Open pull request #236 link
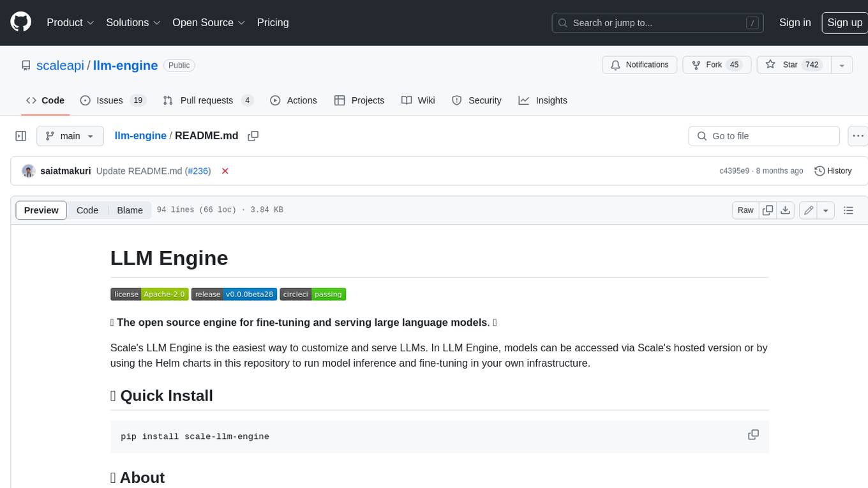 198,171
